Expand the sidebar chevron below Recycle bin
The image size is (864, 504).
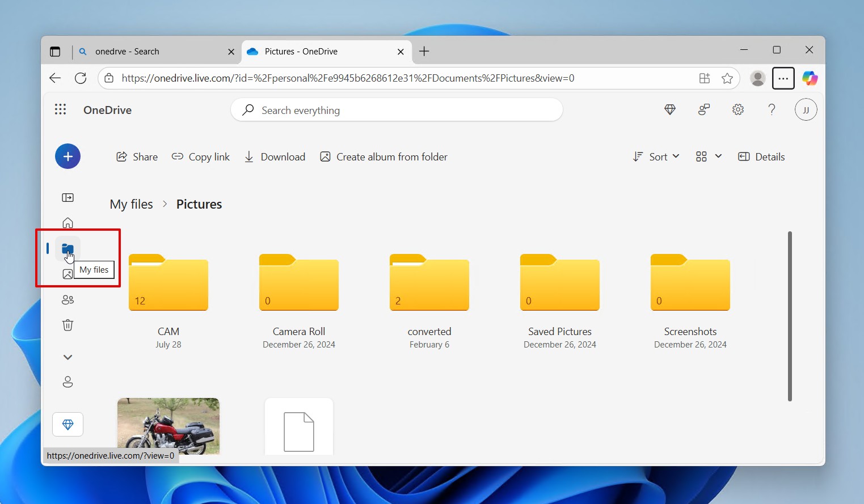point(68,357)
